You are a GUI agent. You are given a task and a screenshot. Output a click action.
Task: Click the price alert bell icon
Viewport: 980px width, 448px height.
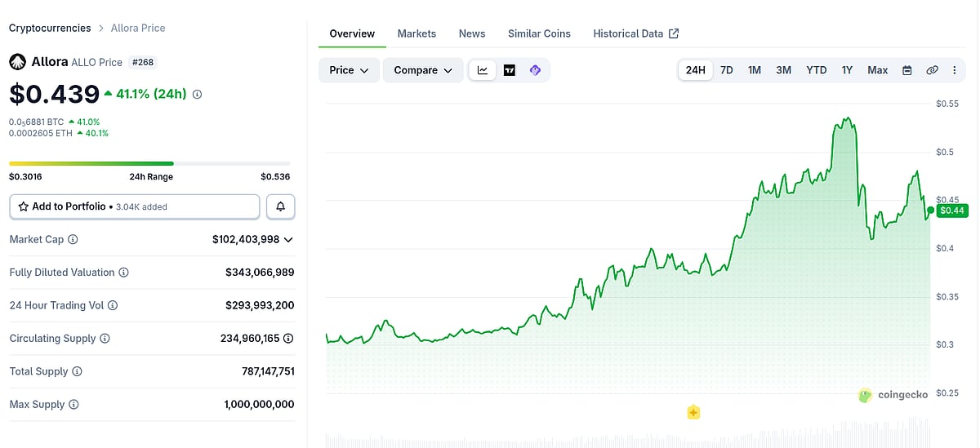(x=280, y=206)
